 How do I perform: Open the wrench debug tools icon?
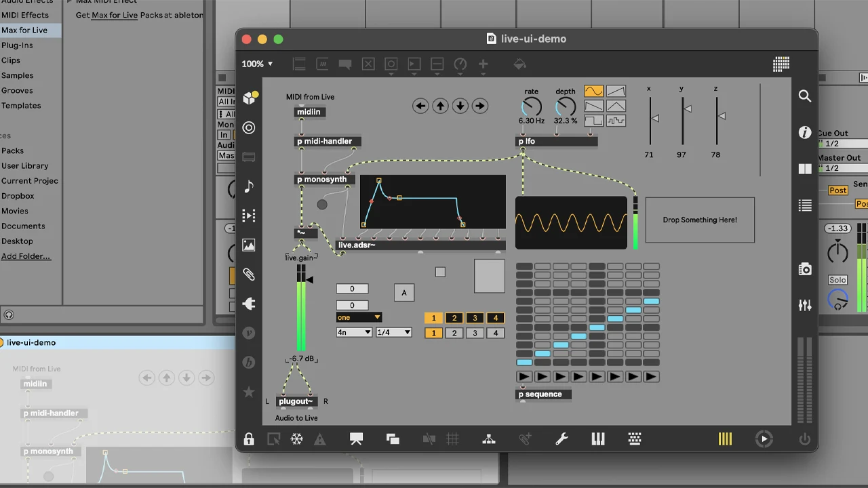tap(561, 439)
